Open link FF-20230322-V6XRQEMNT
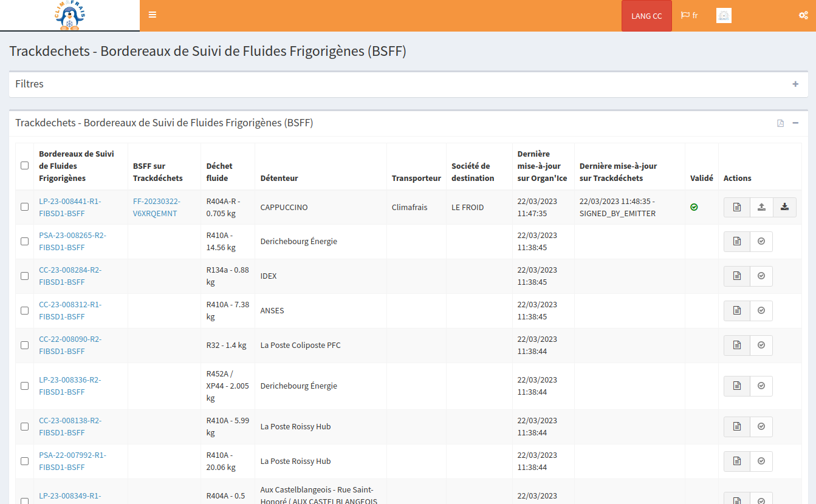Image resolution: width=816 pixels, height=504 pixels. click(157, 207)
